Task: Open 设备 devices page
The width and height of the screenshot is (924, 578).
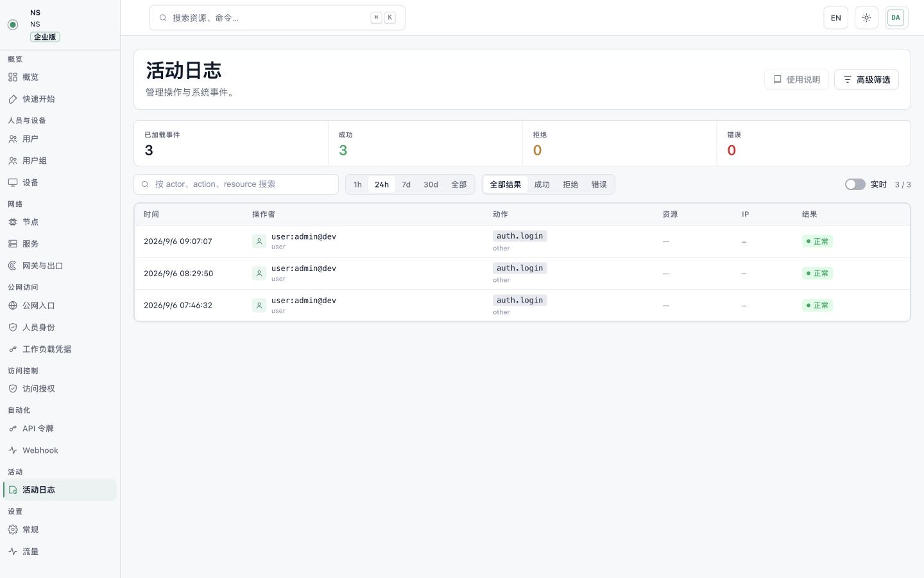Action: click(60, 182)
